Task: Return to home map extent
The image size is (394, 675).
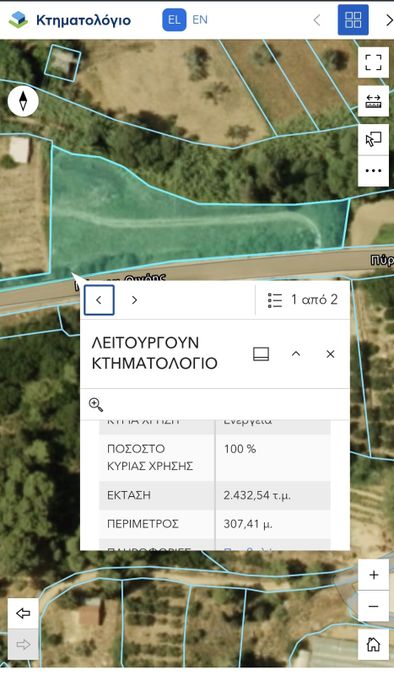Action: point(373,644)
